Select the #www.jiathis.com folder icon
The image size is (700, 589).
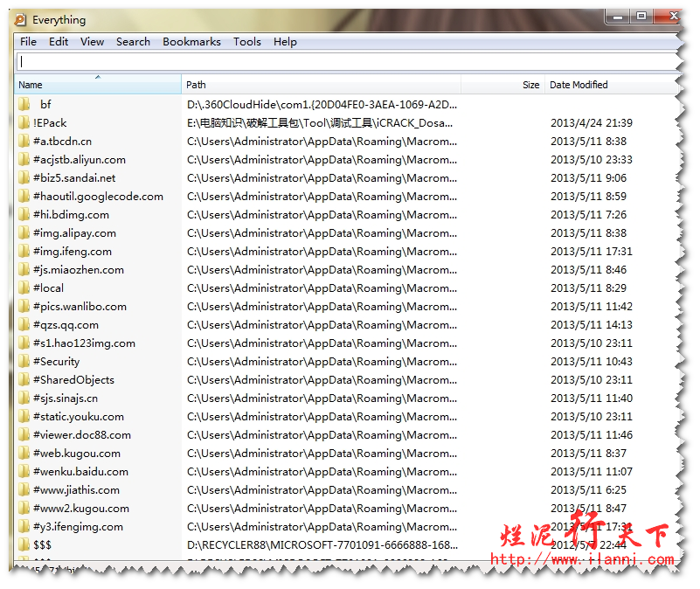click(24, 490)
